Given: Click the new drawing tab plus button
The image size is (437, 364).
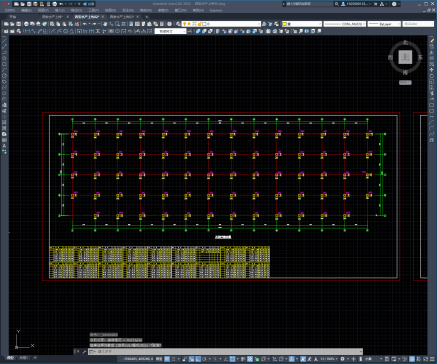Looking at the screenshot, I should [147, 16].
